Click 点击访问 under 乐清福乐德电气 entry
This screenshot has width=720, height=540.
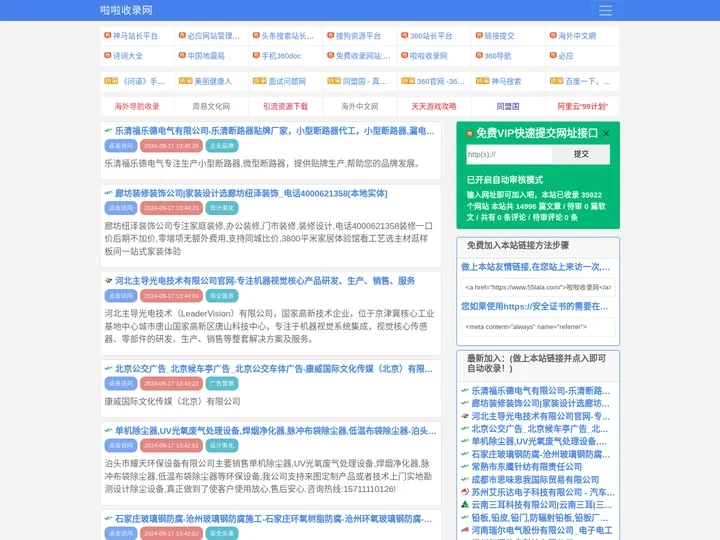pos(121,146)
